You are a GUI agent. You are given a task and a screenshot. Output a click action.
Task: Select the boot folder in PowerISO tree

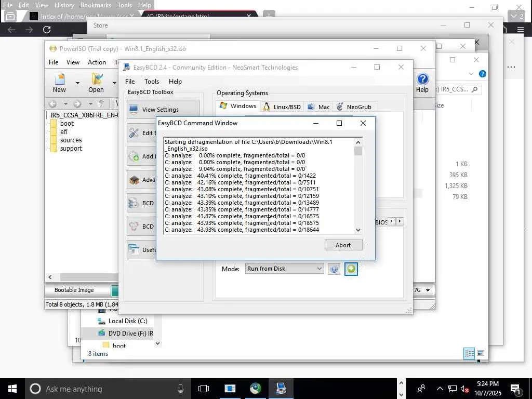[67, 124]
